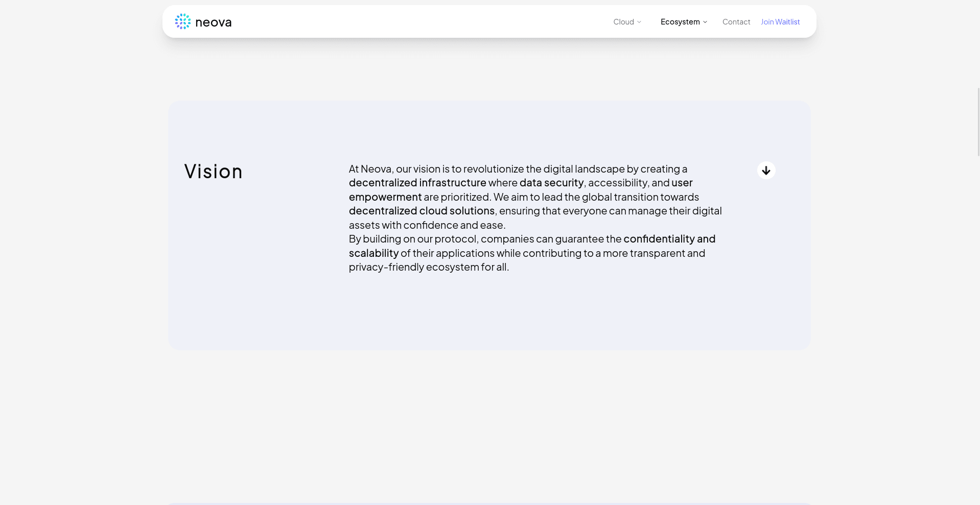Click 'assets with confidence and ease' line
The image size is (980, 505).
point(427,225)
